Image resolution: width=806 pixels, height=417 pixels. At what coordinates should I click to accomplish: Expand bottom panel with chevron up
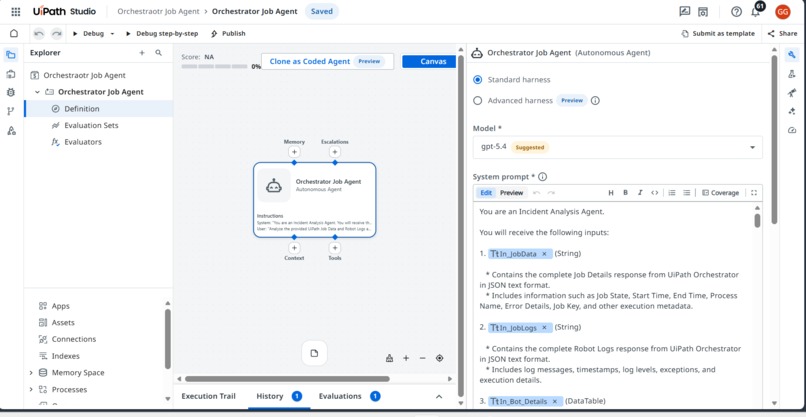coord(439,396)
